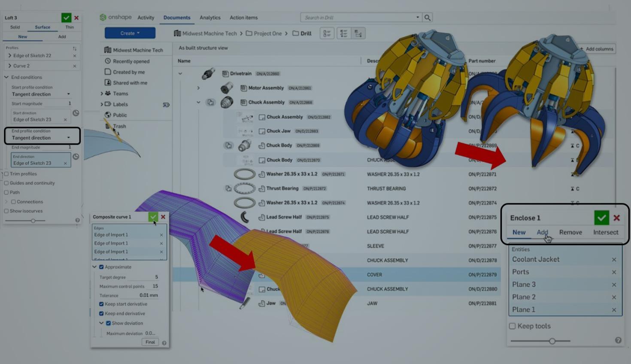The width and height of the screenshot is (631, 364).
Task: Expand the Motor Assembly row
Action: pos(198,88)
